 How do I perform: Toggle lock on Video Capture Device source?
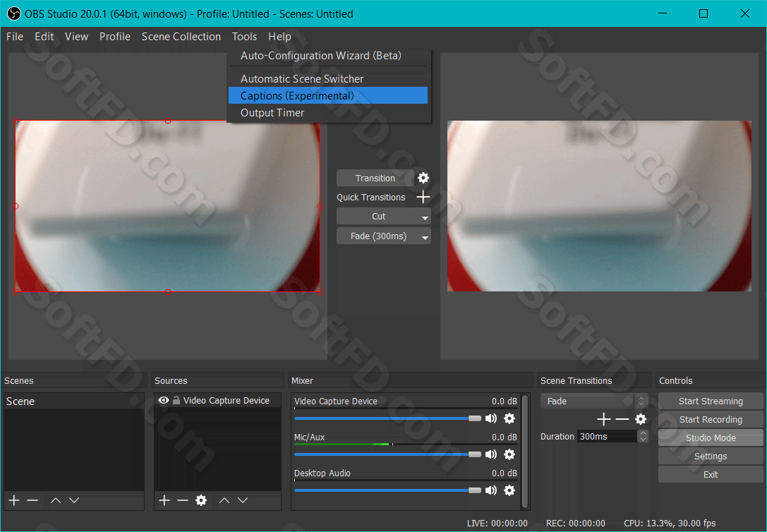tap(176, 400)
